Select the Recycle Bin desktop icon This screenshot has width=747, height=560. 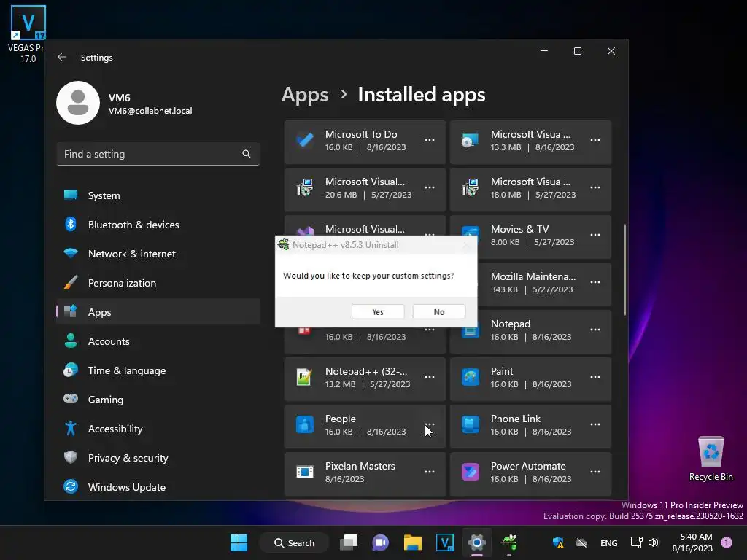pyautogui.click(x=711, y=459)
